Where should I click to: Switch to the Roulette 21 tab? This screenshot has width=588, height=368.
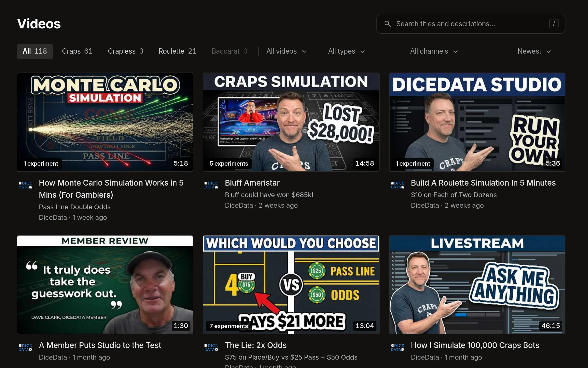point(177,51)
